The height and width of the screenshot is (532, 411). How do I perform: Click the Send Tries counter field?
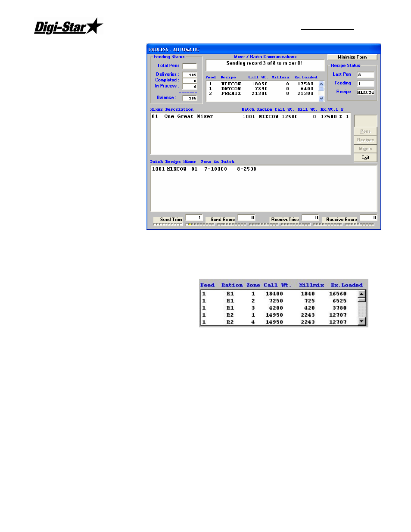[194, 218]
